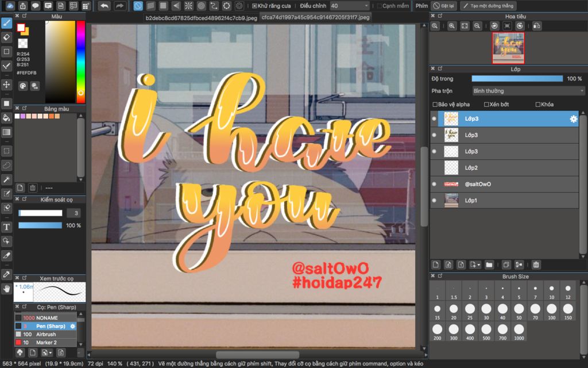Open Pha trộn blending mode dropdown
The width and height of the screenshot is (588, 368).
point(528,91)
